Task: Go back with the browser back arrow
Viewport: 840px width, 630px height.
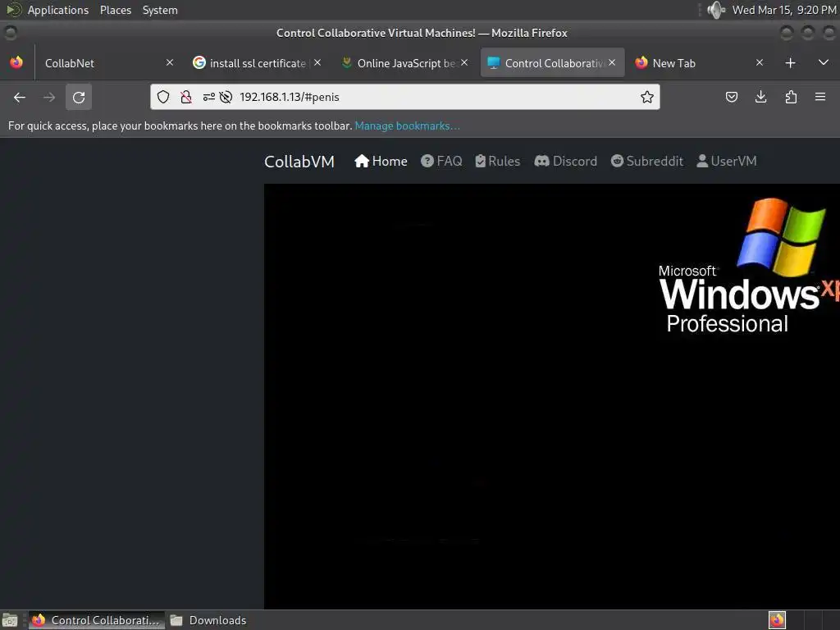Action: coord(20,97)
